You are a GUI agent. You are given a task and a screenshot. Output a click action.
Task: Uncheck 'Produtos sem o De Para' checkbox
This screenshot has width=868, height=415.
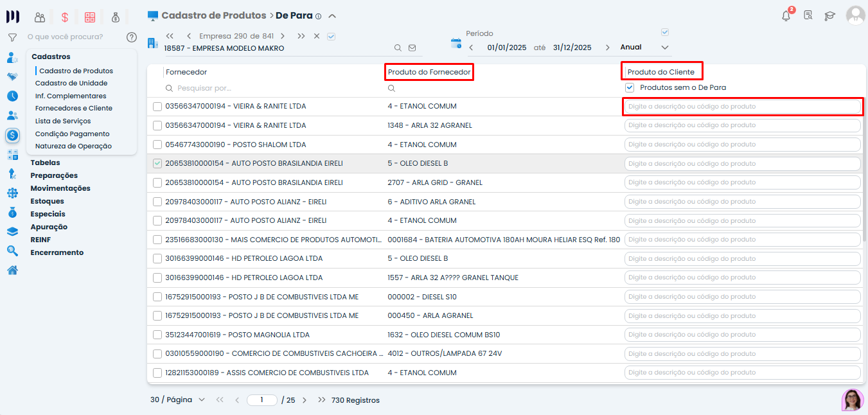[630, 87]
